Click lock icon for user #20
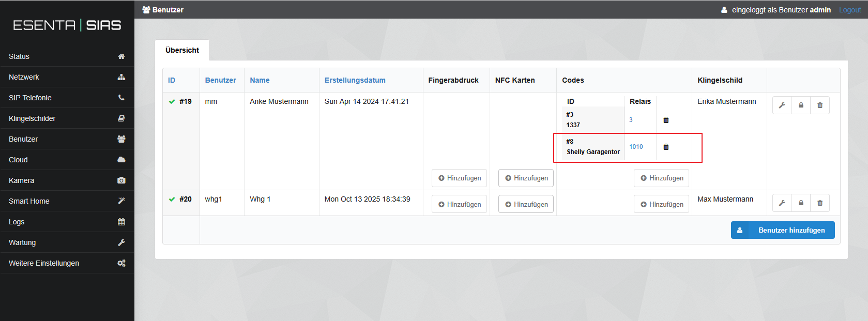Viewport: 868px width, 321px height. click(801, 203)
